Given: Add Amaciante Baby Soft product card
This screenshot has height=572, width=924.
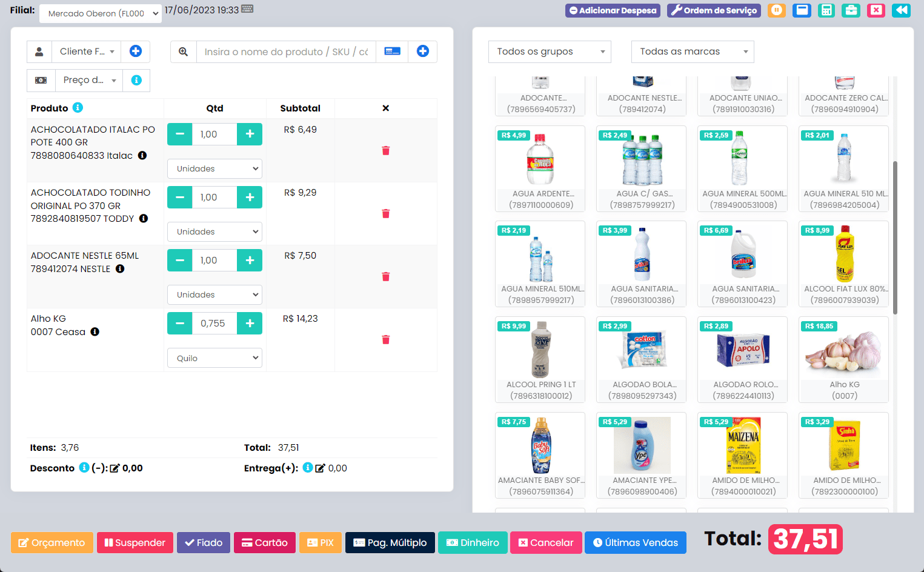Looking at the screenshot, I should (540, 455).
